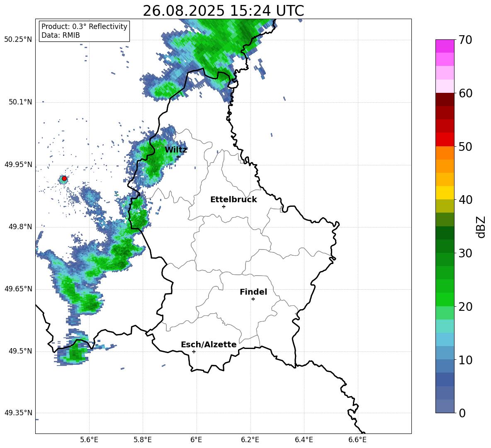Screen dimensions: 491x448
Task: Click the 20 label on colorbar
Action: [x=465, y=306]
